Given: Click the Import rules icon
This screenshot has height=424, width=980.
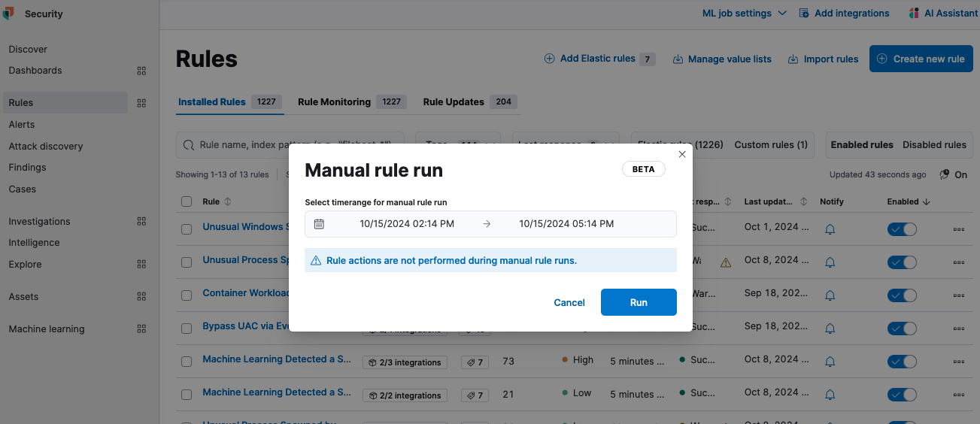Looking at the screenshot, I should click(x=793, y=59).
